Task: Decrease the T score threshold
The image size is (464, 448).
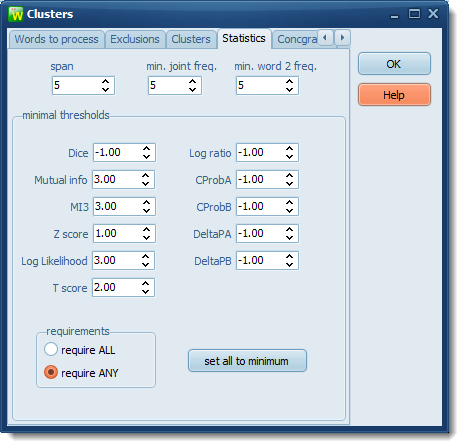Action: 145,291
